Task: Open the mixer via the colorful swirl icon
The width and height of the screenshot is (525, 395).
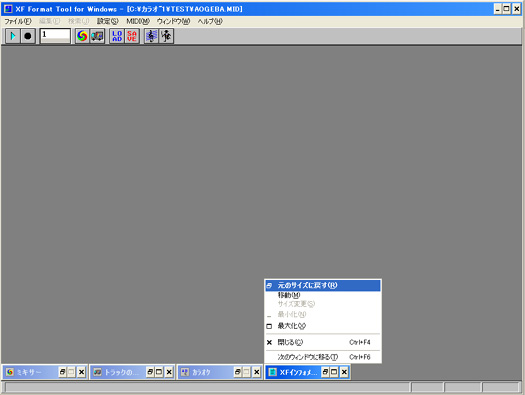Action: point(82,36)
